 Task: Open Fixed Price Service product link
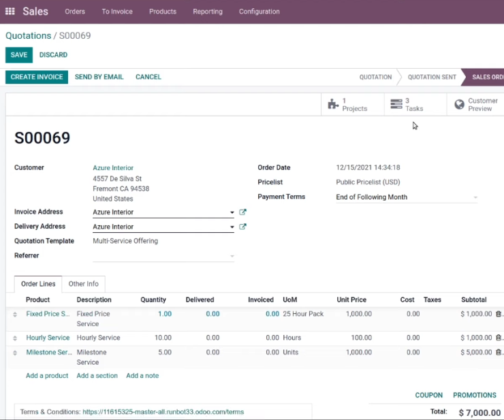(48, 314)
